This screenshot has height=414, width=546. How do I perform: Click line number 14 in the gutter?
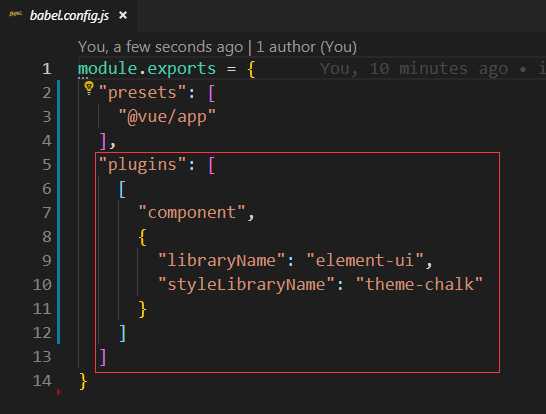point(42,381)
